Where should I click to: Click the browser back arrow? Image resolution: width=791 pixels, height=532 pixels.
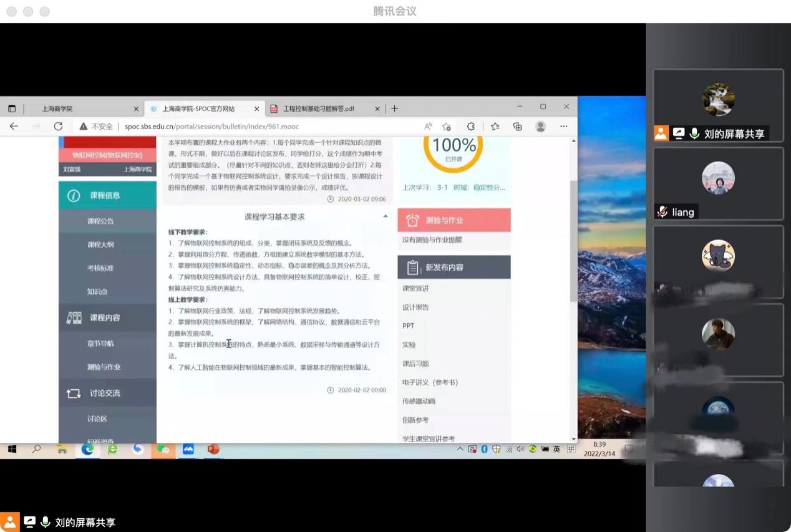pos(14,126)
